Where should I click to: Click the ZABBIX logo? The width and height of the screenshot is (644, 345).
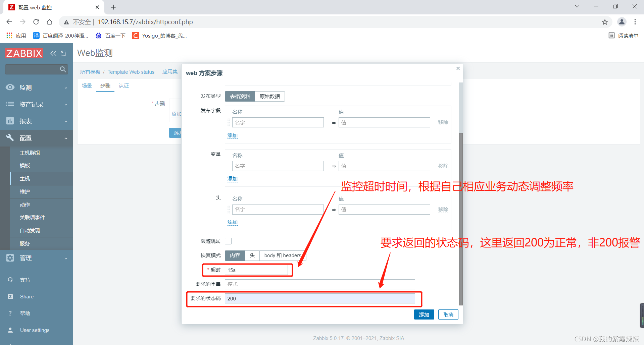pos(24,53)
